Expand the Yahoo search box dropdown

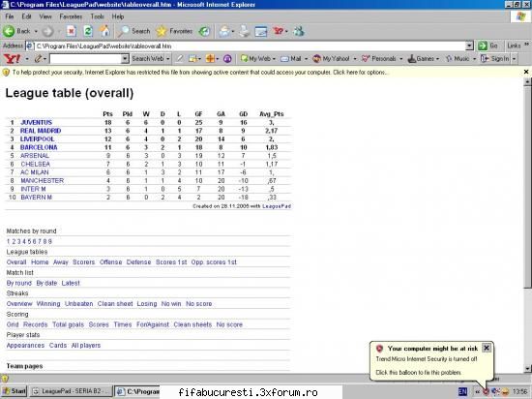click(125, 59)
